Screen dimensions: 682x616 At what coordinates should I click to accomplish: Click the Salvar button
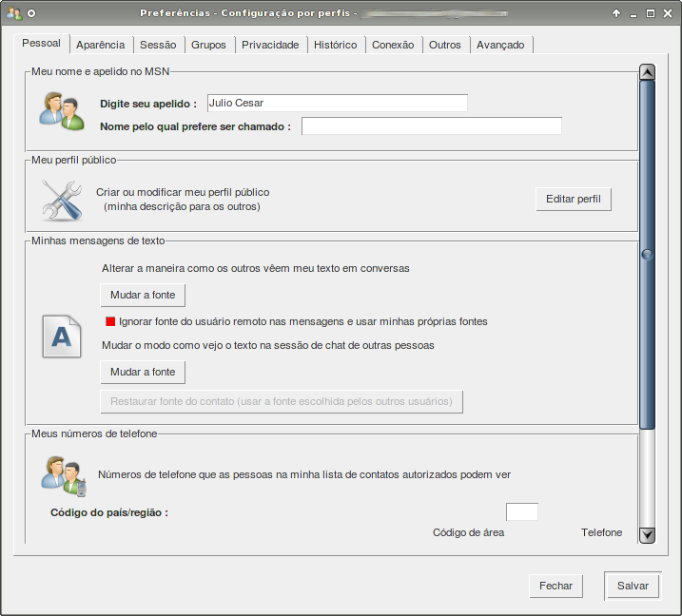pyautogui.click(x=633, y=586)
